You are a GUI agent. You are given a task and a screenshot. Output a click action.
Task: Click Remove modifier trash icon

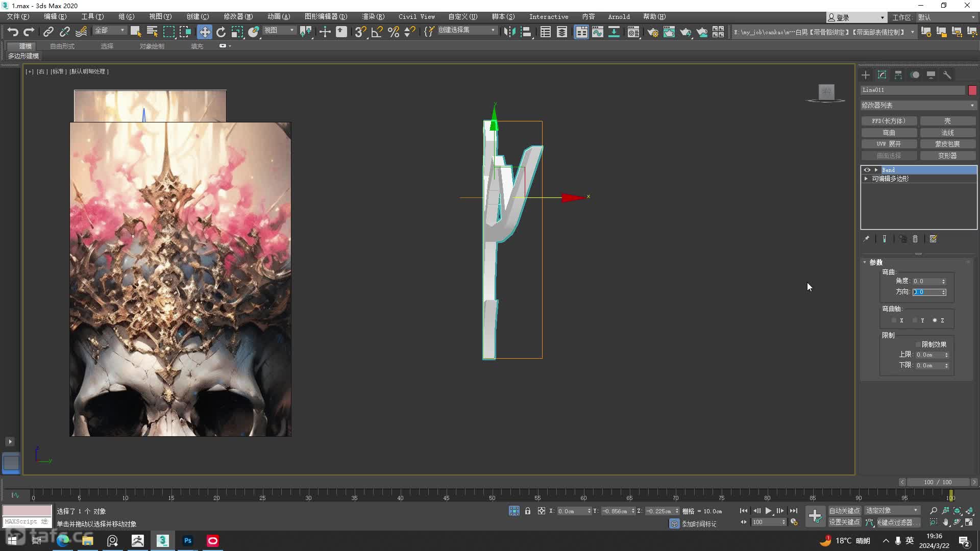tap(915, 239)
